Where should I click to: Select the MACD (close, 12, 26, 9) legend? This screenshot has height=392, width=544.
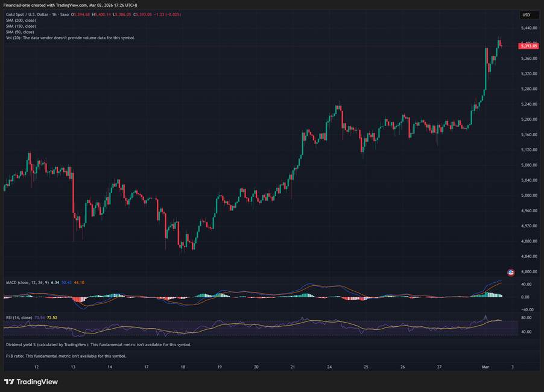click(x=28, y=282)
